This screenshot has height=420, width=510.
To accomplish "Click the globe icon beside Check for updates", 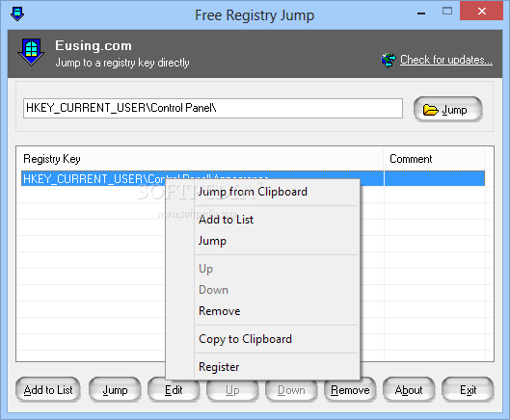I will click(x=389, y=61).
